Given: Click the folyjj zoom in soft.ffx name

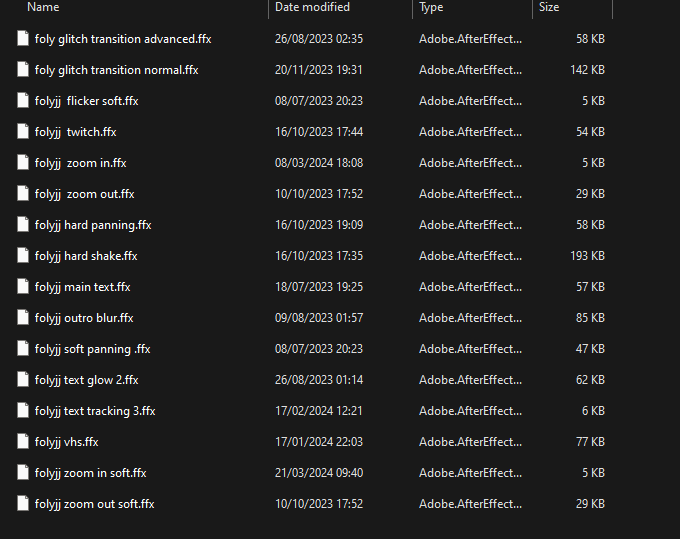Looking at the screenshot, I should coord(91,473).
